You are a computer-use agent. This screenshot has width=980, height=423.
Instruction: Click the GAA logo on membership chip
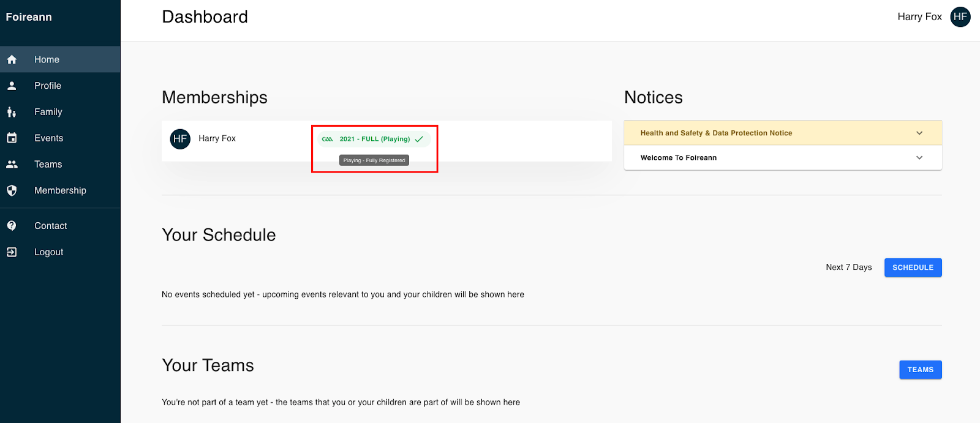(328, 139)
